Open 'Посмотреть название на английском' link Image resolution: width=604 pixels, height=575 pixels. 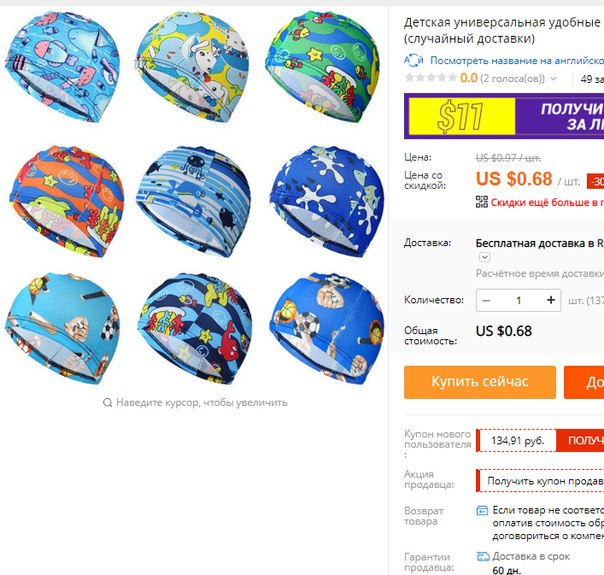517,60
